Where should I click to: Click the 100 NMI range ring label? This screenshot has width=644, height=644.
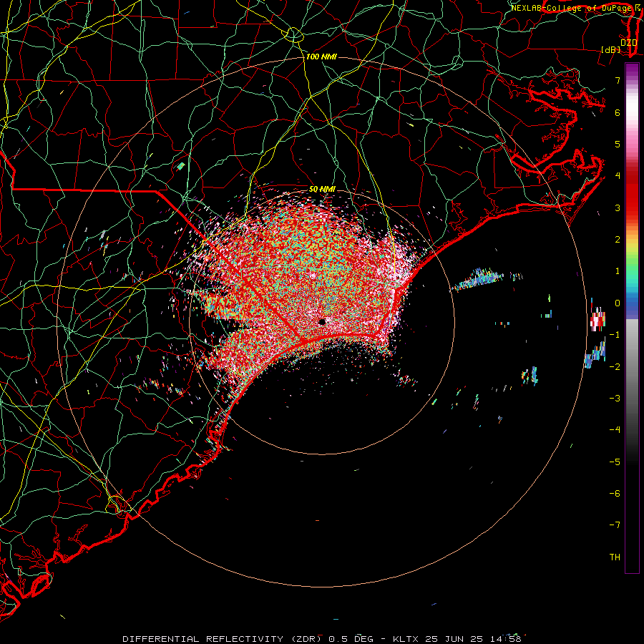coord(321,57)
